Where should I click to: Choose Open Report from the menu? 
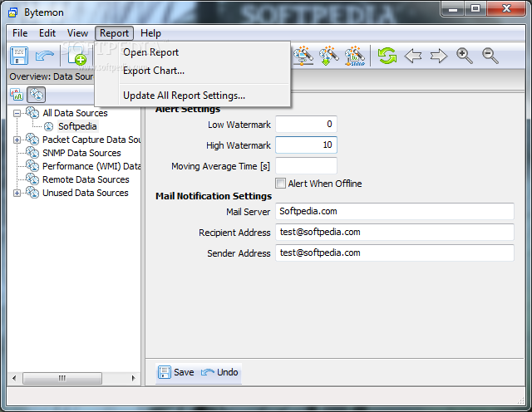coord(193,52)
